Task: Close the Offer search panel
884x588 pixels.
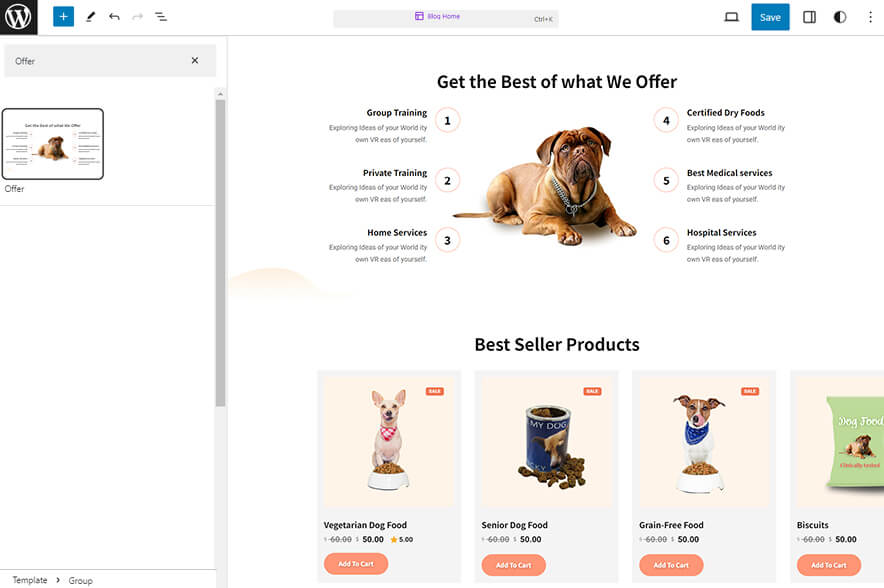Action: (196, 60)
